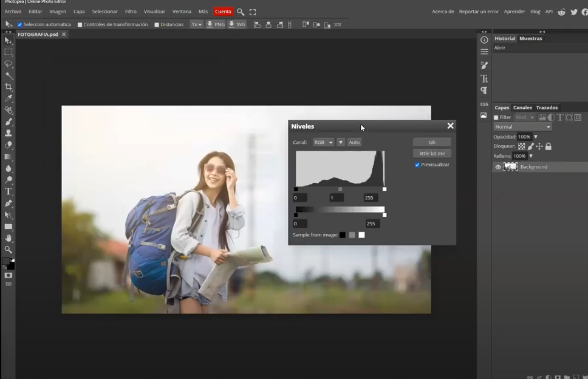Select the Type tool in toolbar
Screen dimensions: 588x379
click(9, 191)
